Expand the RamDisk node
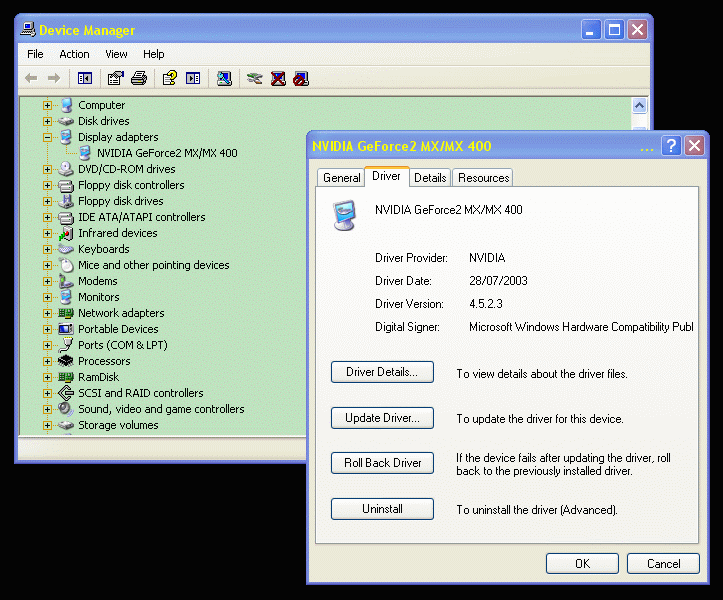 (x=47, y=377)
